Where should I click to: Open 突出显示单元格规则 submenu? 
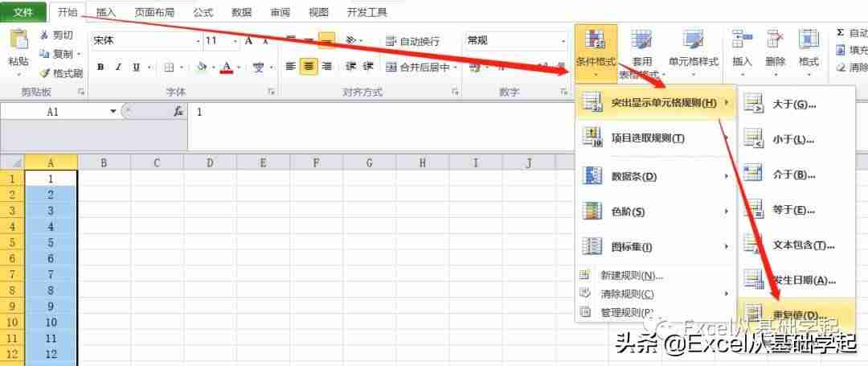click(x=656, y=102)
